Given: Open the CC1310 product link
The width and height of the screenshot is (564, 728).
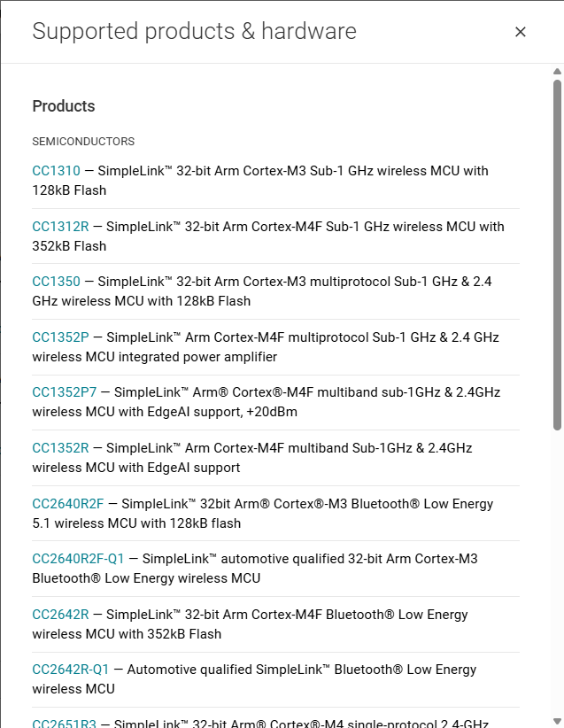Looking at the screenshot, I should point(56,171).
